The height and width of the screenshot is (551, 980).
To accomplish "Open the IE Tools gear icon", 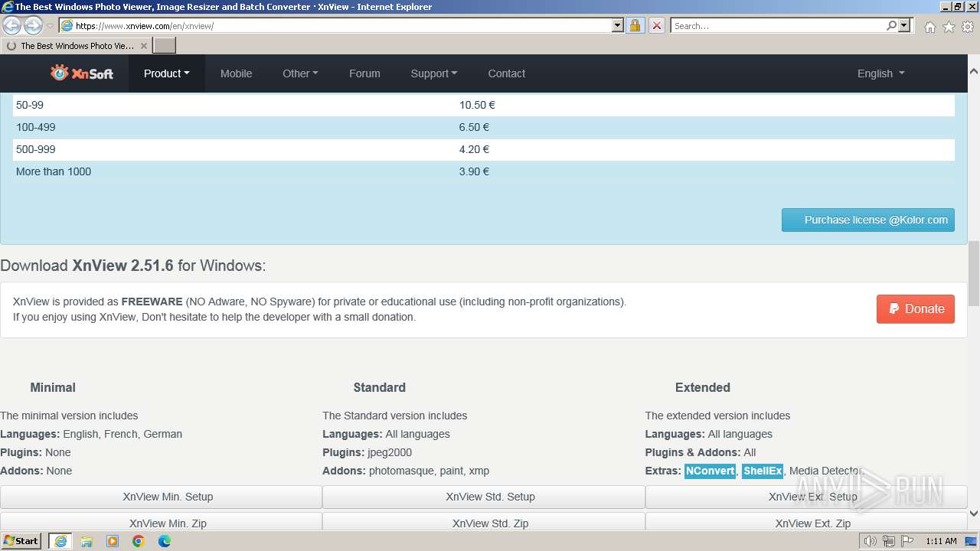I will 968,27.
